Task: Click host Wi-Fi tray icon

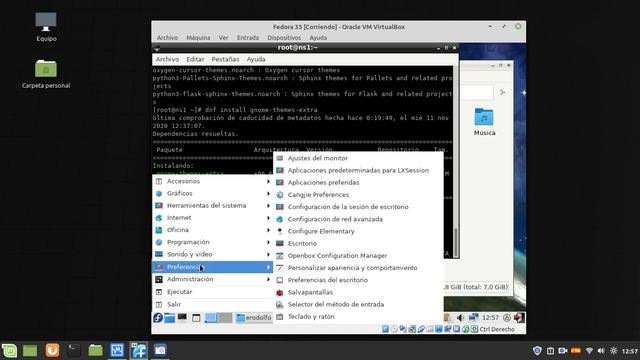Action: pos(589,351)
